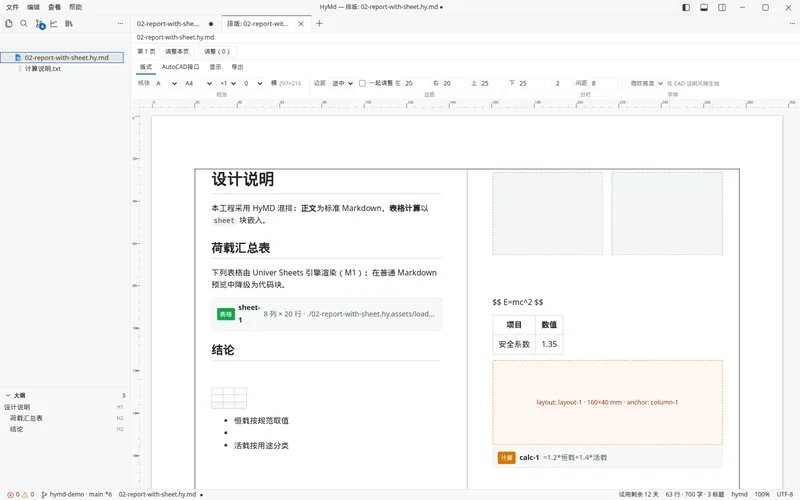800x500 pixels.
Task: Click the plus icon to open a new tab
Action: coord(319,23)
